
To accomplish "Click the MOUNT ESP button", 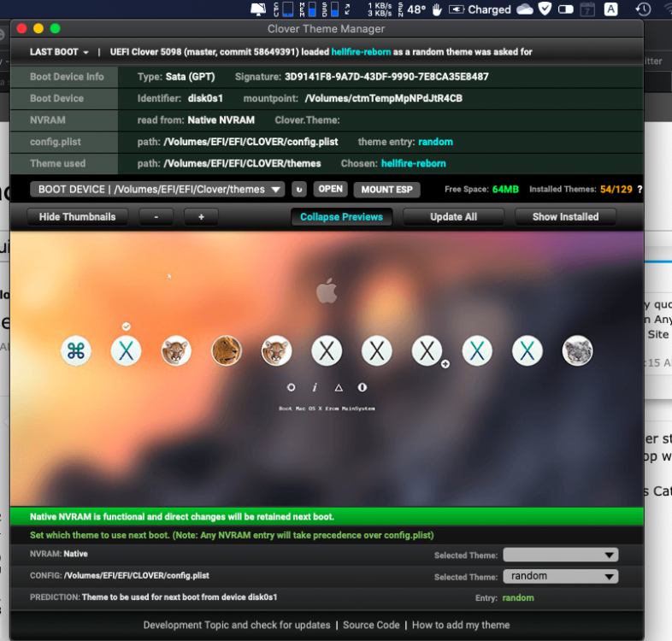I will [386, 190].
